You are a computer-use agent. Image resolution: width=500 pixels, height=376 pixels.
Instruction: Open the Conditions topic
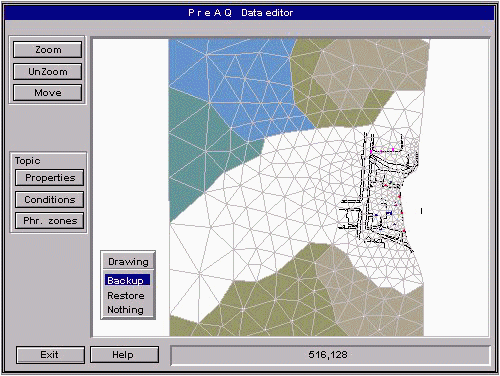(x=50, y=199)
